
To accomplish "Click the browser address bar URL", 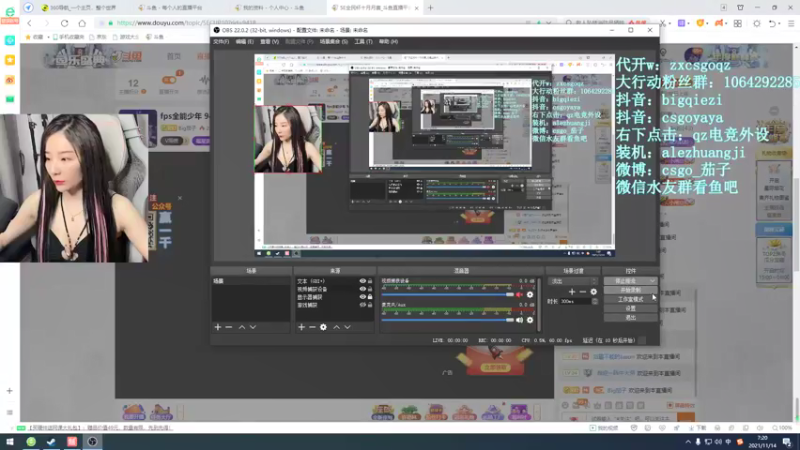I will click(x=186, y=23).
